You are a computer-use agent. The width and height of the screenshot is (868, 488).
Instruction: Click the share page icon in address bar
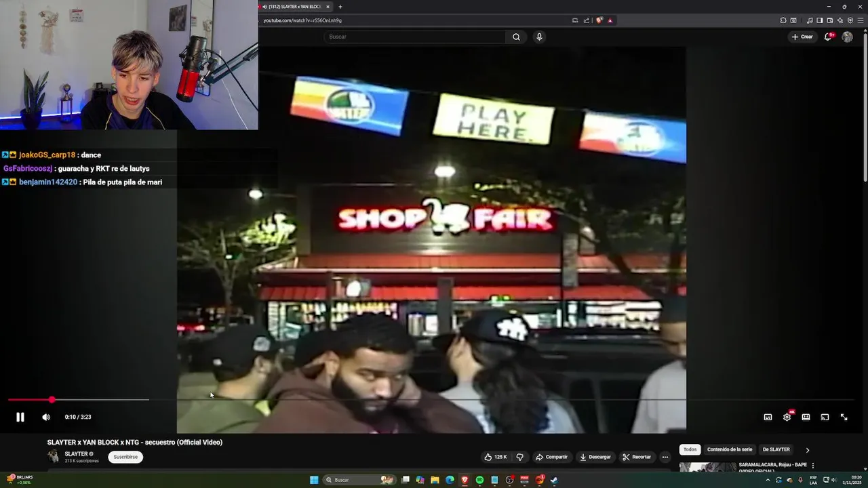point(587,20)
